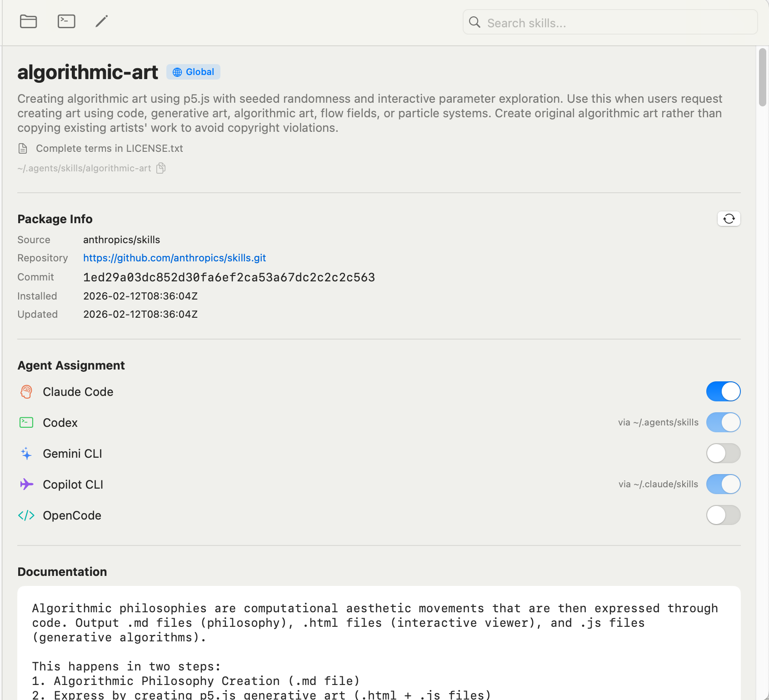The width and height of the screenshot is (769, 700).
Task: Click the 'Algorithmic Philosophy Creation' step line
Action: (196, 681)
